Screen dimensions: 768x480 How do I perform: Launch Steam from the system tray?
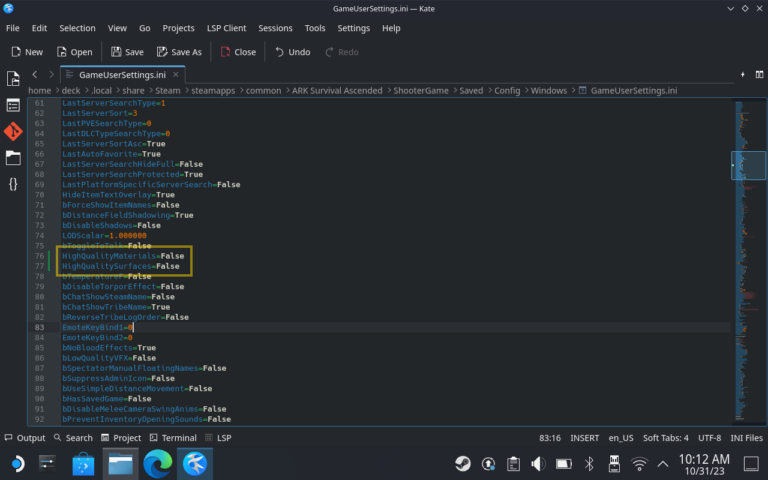(x=463, y=463)
